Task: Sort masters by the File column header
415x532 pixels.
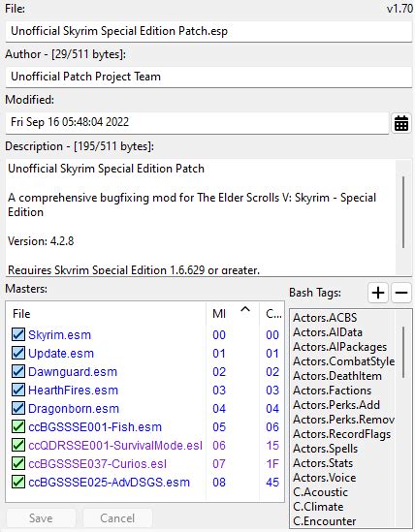Action: point(106,314)
